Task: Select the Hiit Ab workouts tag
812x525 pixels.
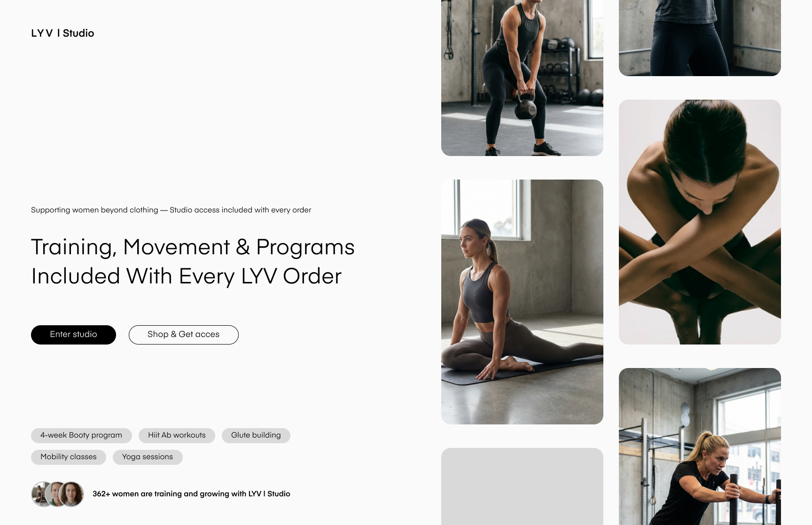Action: tap(177, 436)
